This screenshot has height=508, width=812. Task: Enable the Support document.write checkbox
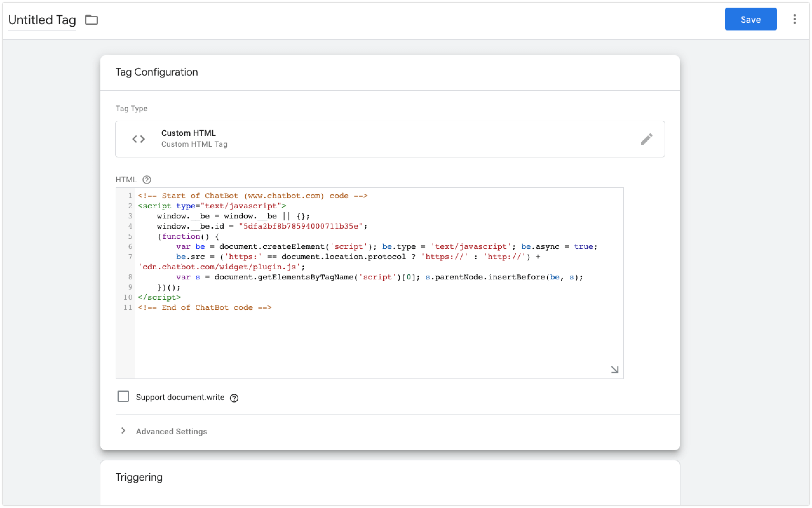click(123, 397)
